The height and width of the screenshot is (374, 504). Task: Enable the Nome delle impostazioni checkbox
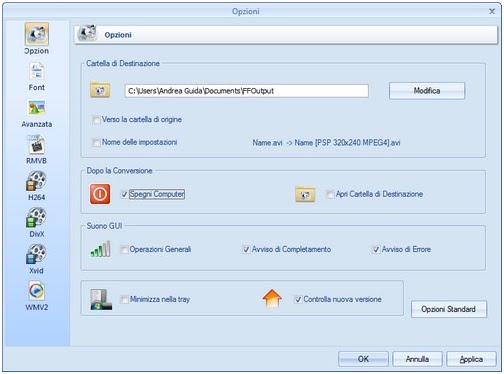click(x=96, y=142)
